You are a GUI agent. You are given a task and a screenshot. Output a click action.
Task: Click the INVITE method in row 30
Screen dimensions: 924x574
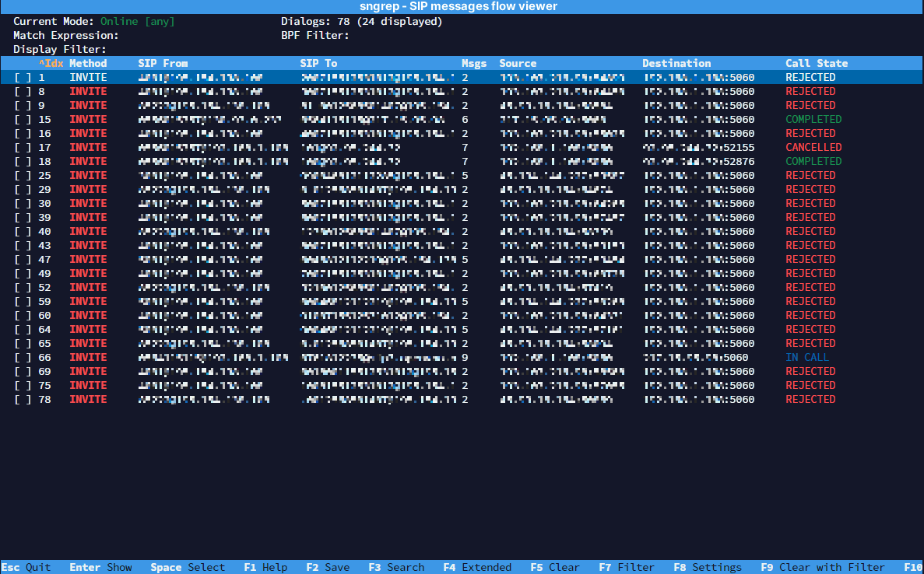coord(89,204)
